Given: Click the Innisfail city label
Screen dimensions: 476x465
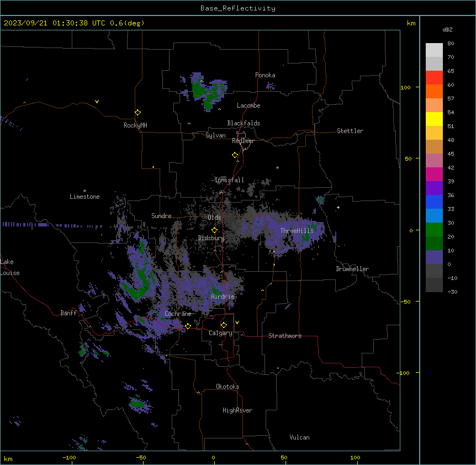Looking at the screenshot, I should [229, 180].
